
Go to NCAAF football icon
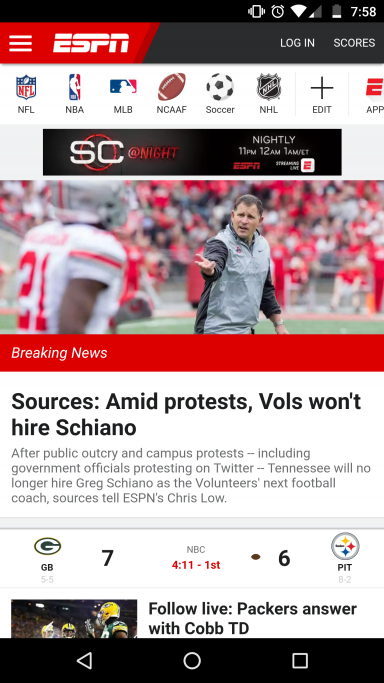click(172, 87)
